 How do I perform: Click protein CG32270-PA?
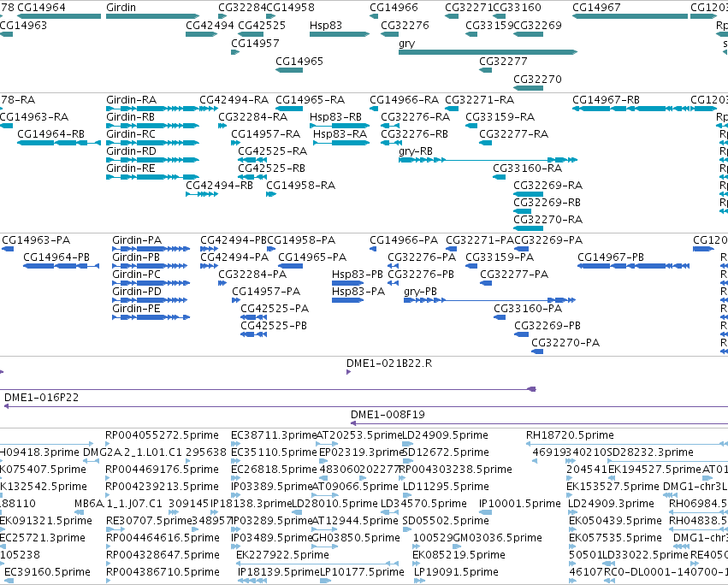565,343
